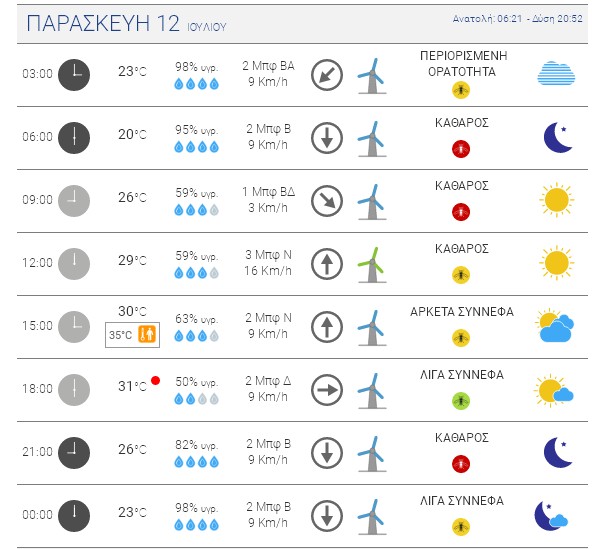Click the green wind turbine at 12:00
Viewport: 606px width, 549px height.
click(372, 265)
